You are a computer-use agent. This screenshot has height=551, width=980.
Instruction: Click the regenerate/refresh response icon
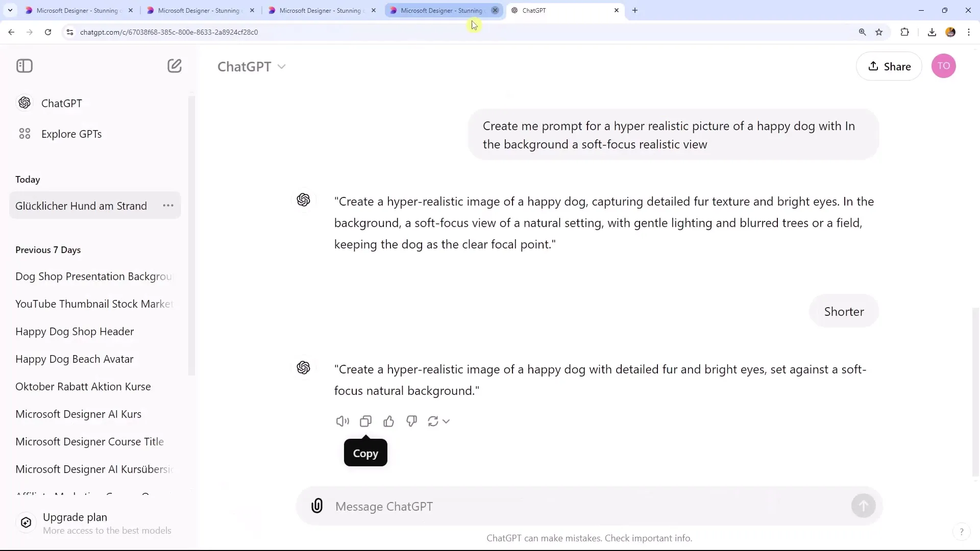pos(433,420)
